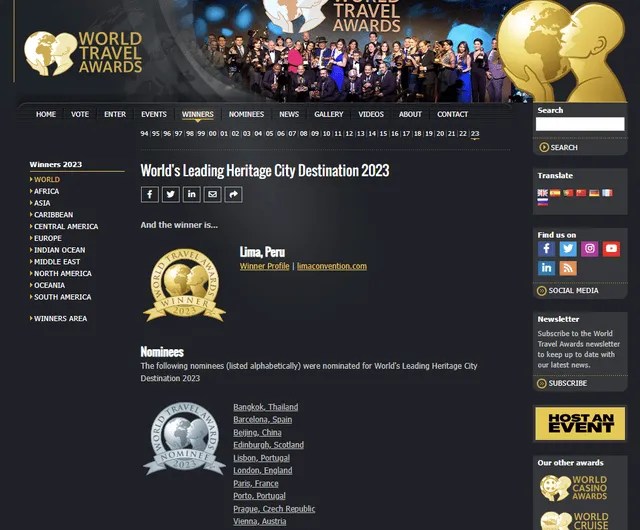Click the Twitter share icon below title
Viewport: 640px width, 530px height.
pyautogui.click(x=170, y=194)
